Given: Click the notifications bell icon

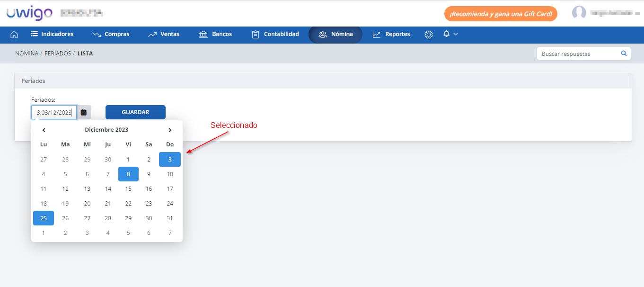Looking at the screenshot, I should 446,34.
